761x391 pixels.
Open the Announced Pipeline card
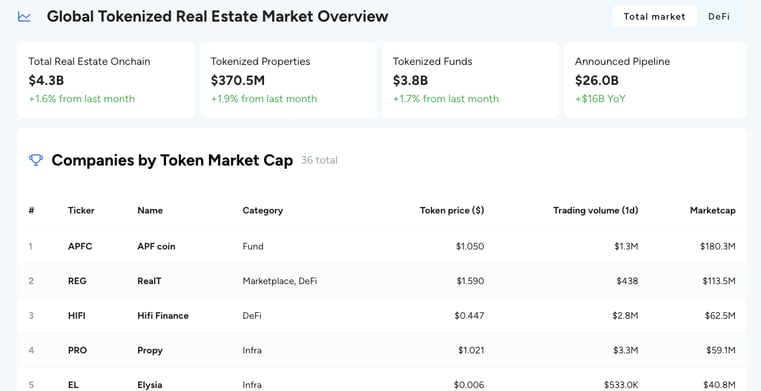(655, 80)
